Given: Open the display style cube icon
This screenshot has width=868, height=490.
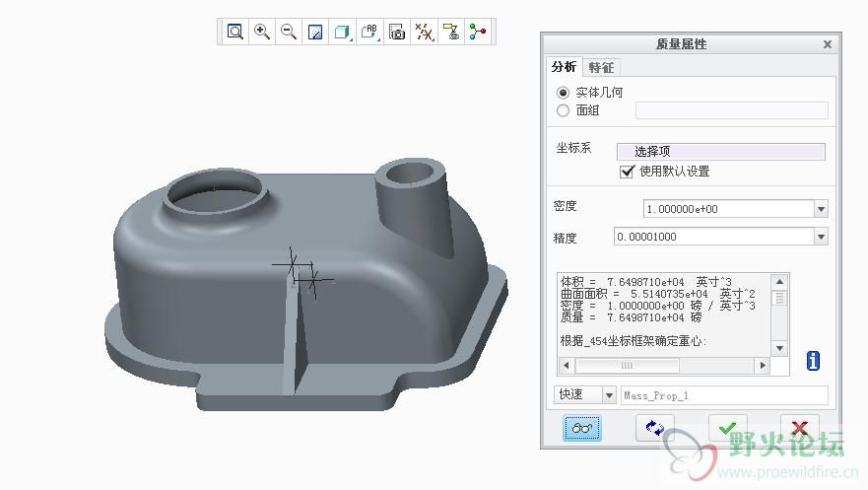Looking at the screenshot, I should pyautogui.click(x=342, y=32).
